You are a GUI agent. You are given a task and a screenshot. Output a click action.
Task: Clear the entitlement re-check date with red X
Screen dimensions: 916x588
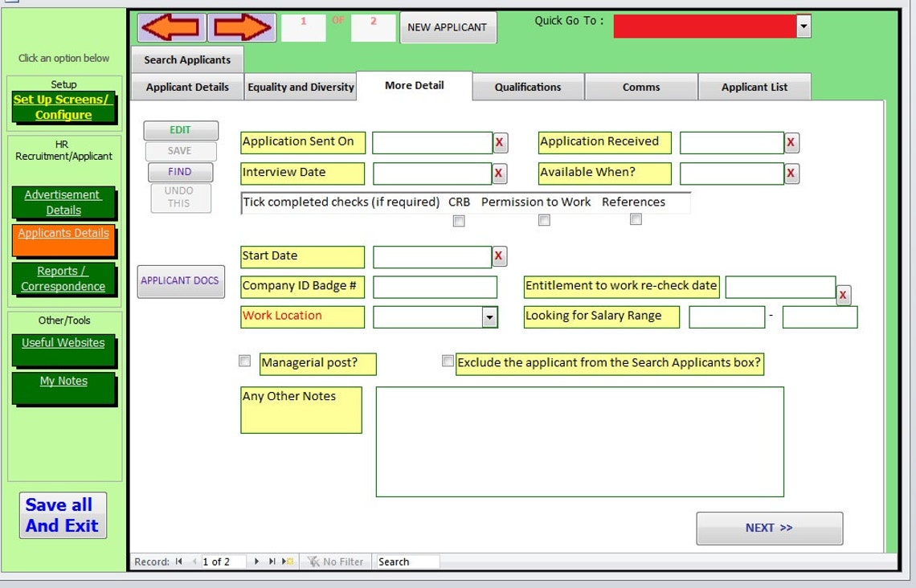(x=842, y=295)
